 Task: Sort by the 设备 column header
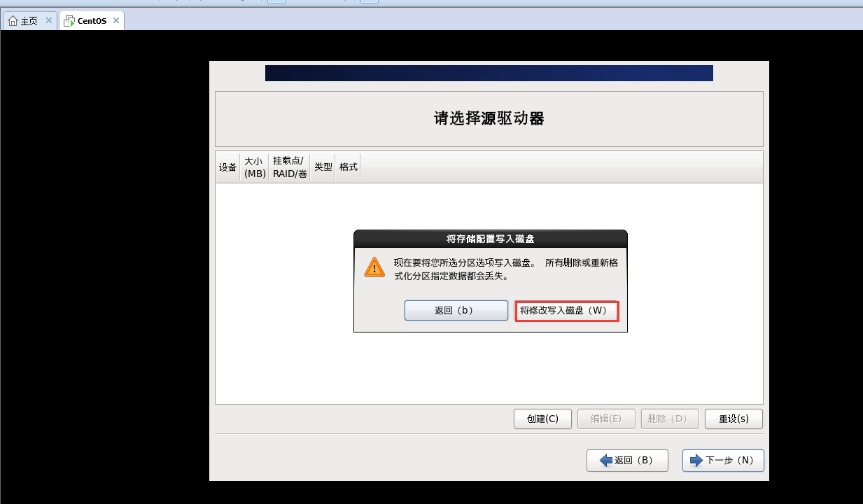[x=227, y=167]
